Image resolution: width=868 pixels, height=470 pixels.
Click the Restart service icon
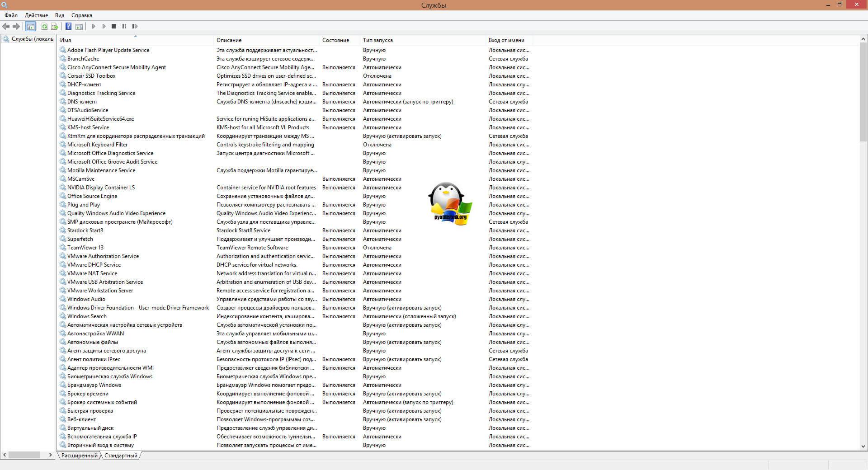point(135,26)
